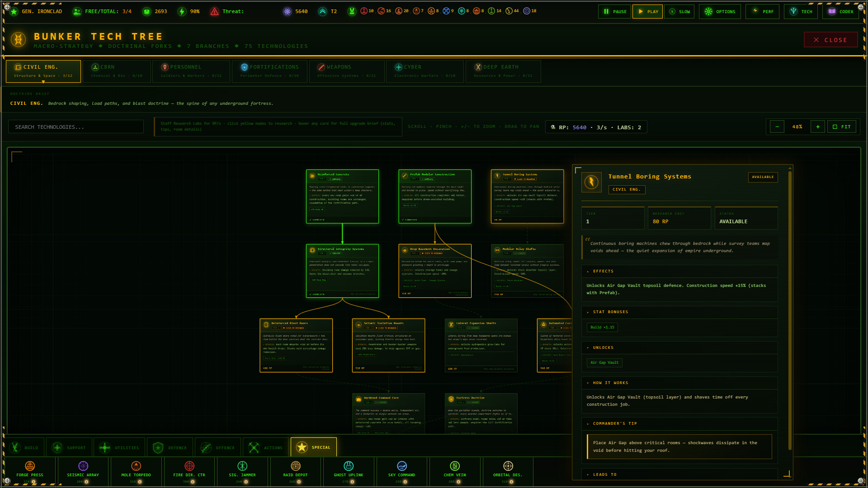
Task: Select the Seismic Array icon
Action: click(x=83, y=466)
